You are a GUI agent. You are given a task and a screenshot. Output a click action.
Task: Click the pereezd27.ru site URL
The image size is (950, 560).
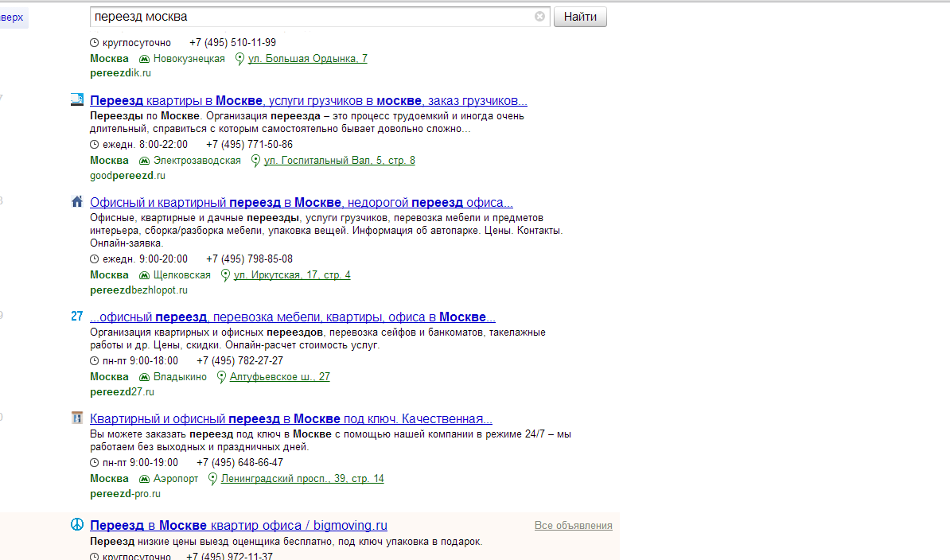click(122, 391)
